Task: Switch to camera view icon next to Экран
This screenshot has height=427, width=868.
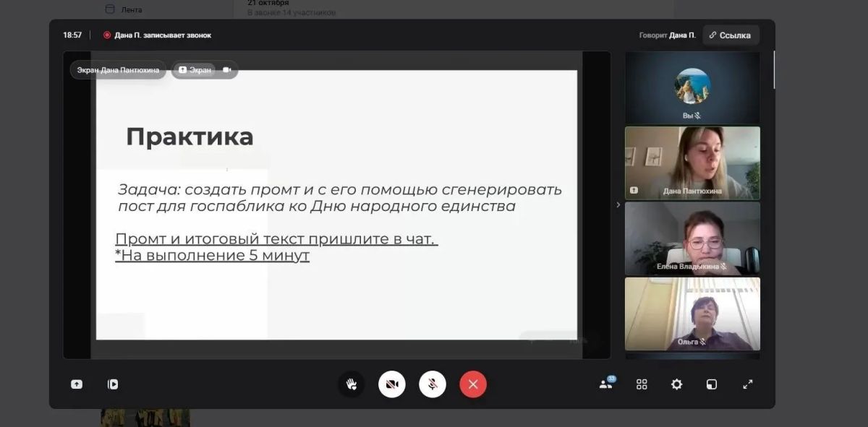Action: pos(227,70)
